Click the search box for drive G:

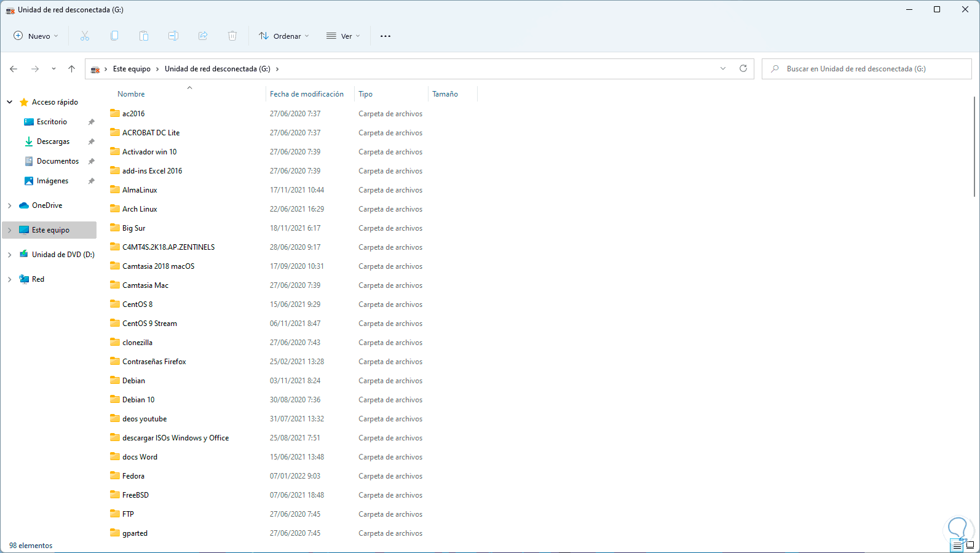pyautogui.click(x=867, y=69)
